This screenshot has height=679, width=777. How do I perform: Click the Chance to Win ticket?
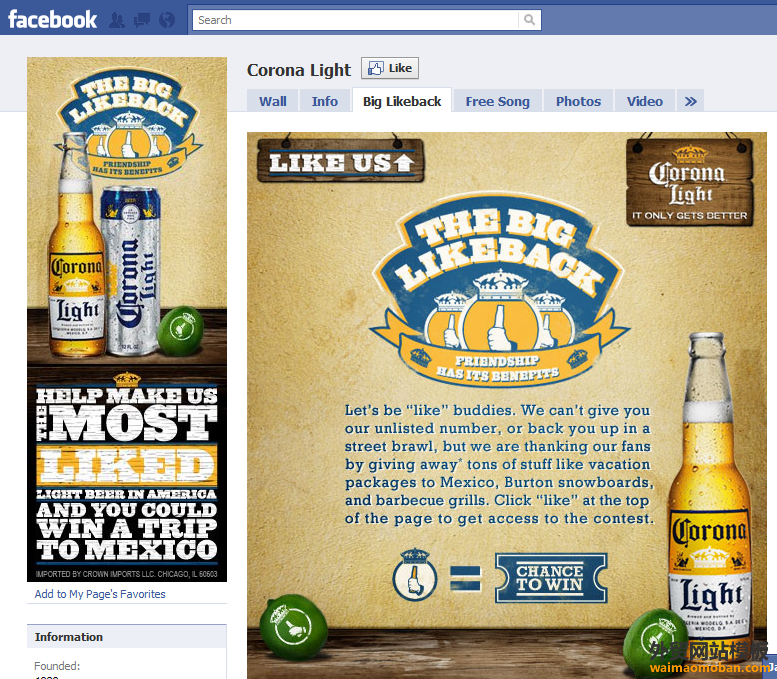pos(551,578)
